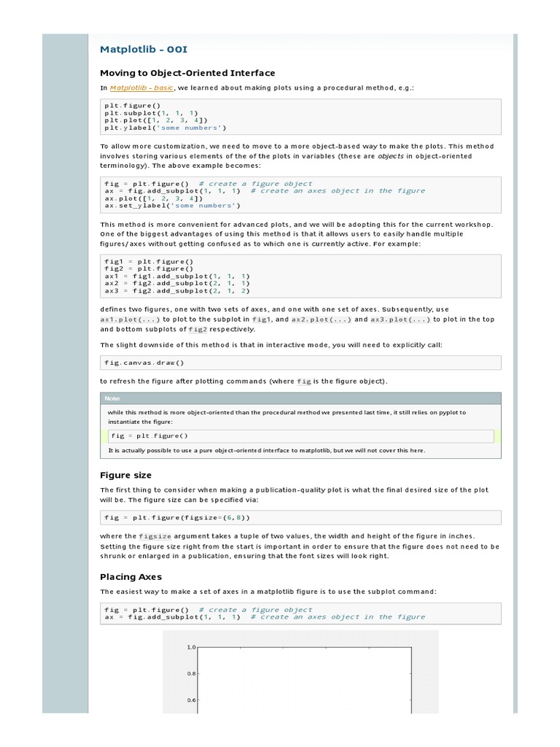Click the code line 'plt.subplot(1, 1, 1)'
Screen dimensions: 560x747
pos(152,113)
